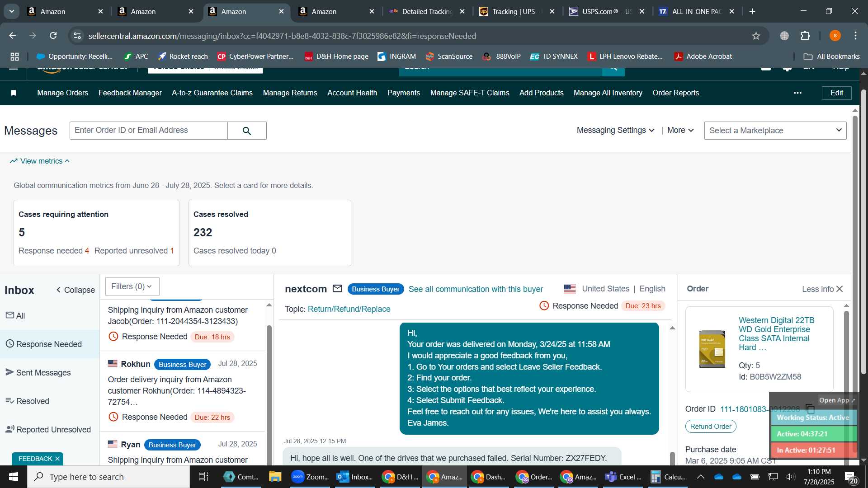The width and height of the screenshot is (868, 488).
Task: Open Feedback Manager menu item
Action: [130, 93]
